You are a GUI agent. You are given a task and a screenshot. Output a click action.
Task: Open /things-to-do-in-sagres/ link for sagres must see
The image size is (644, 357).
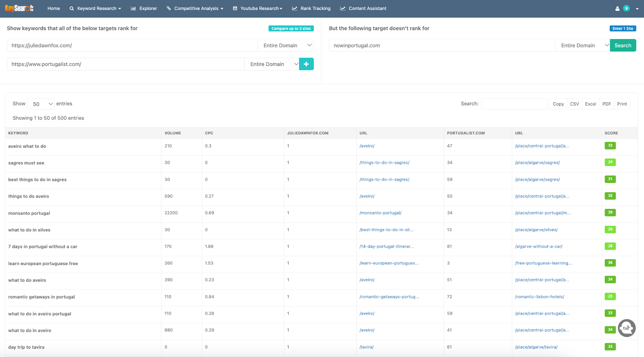(x=384, y=163)
